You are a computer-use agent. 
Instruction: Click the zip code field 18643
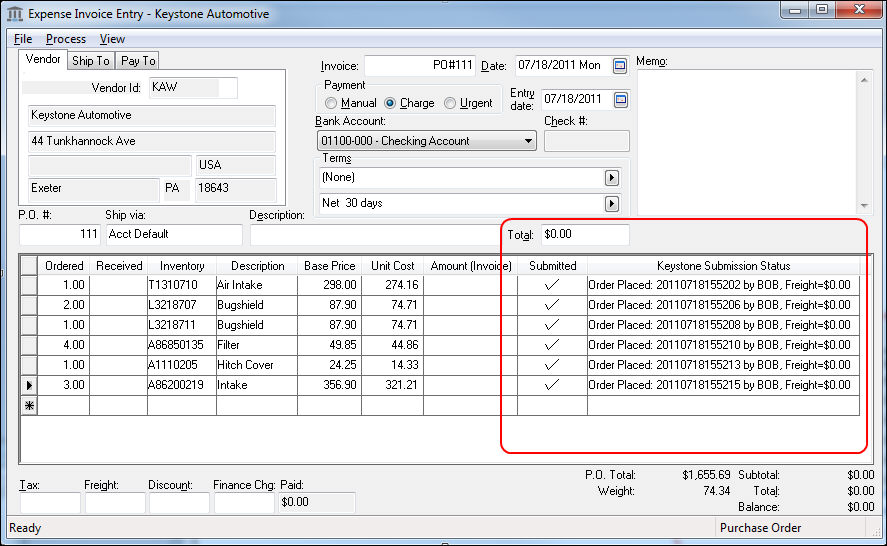pos(235,188)
